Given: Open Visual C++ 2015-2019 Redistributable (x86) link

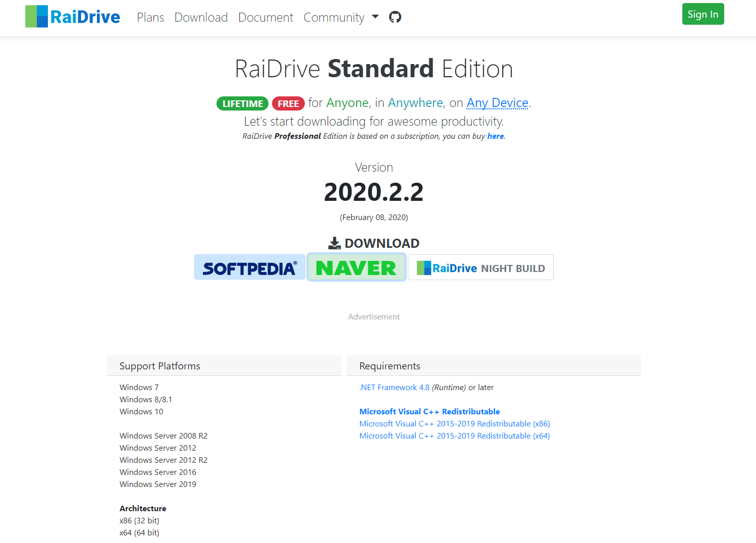Looking at the screenshot, I should pyautogui.click(x=455, y=424).
